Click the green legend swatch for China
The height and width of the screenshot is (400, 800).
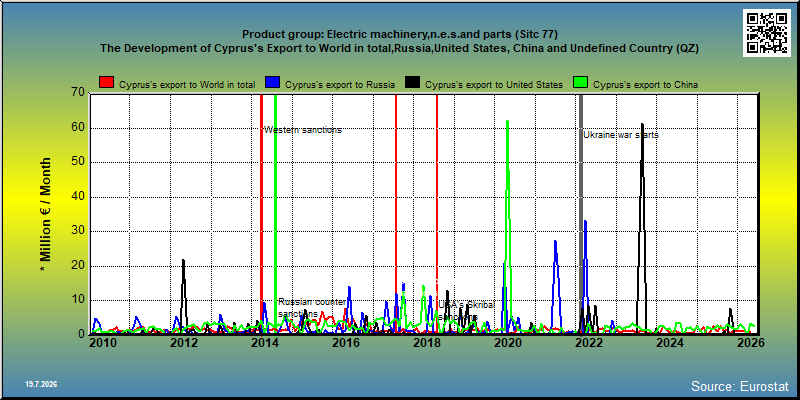click(x=581, y=83)
